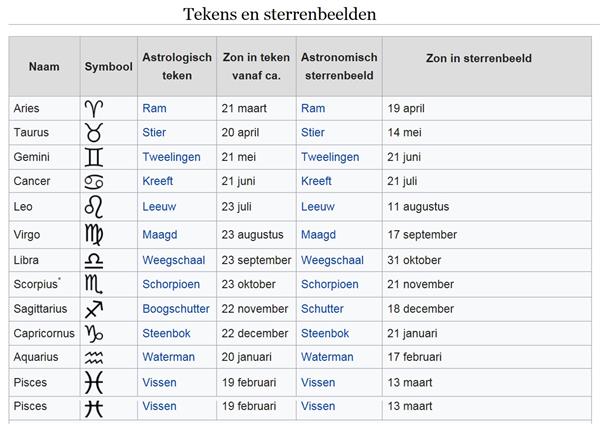
Task: Click the Naam column header
Action: click(44, 67)
